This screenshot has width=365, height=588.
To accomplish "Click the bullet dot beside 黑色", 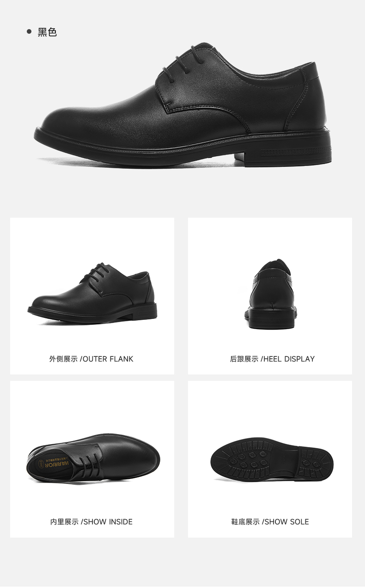I will pyautogui.click(x=29, y=31).
